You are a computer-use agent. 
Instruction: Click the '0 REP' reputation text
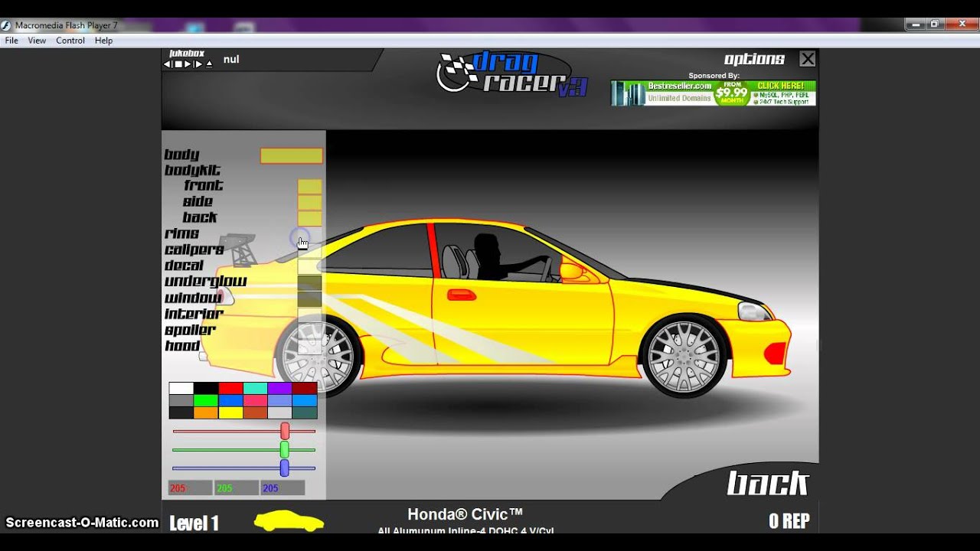point(789,522)
